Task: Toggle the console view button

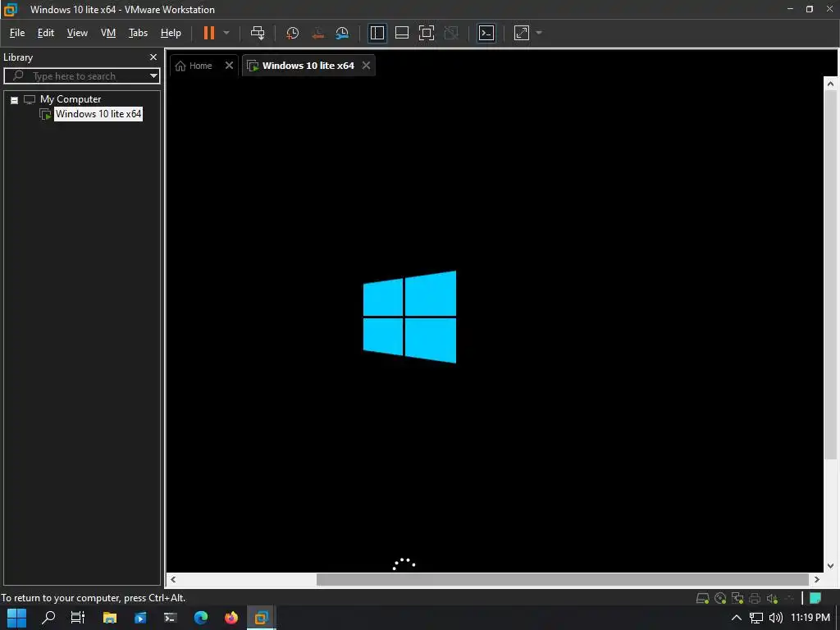Action: click(x=486, y=33)
